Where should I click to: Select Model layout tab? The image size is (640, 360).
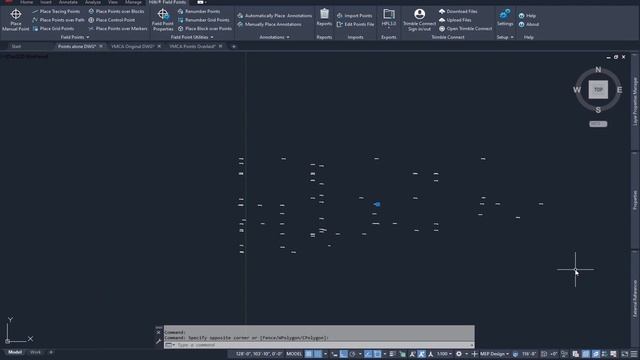15,352
